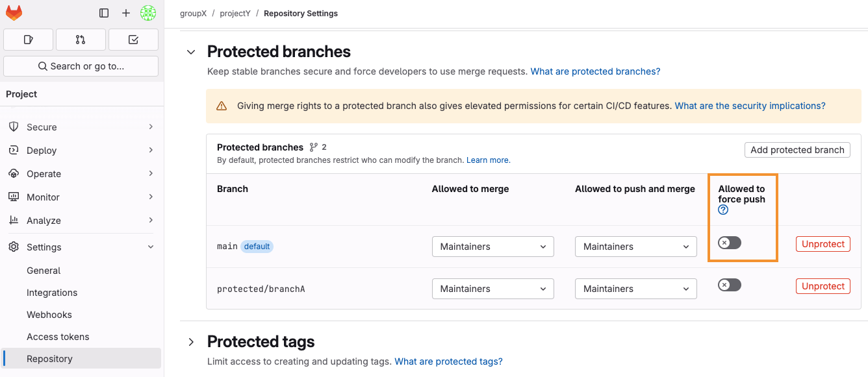Click the Search or go to field

(x=81, y=66)
